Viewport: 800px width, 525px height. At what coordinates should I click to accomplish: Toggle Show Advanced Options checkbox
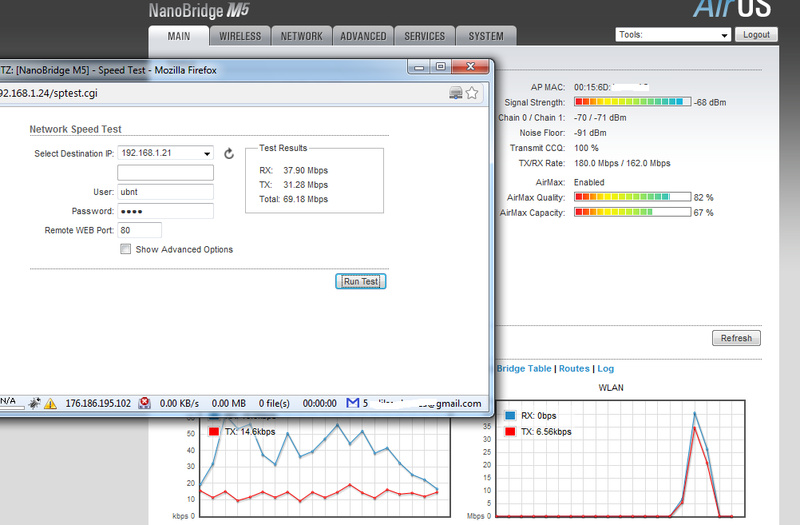[x=125, y=249]
